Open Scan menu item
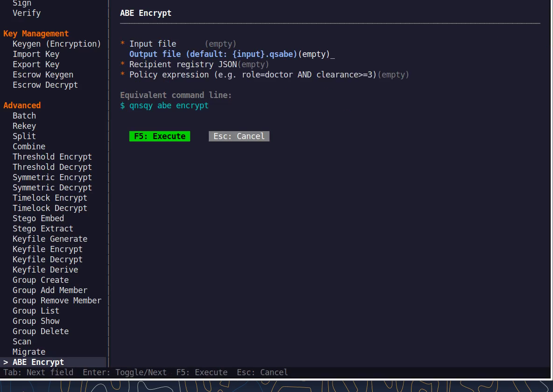The height and width of the screenshot is (392, 553). [22, 341]
